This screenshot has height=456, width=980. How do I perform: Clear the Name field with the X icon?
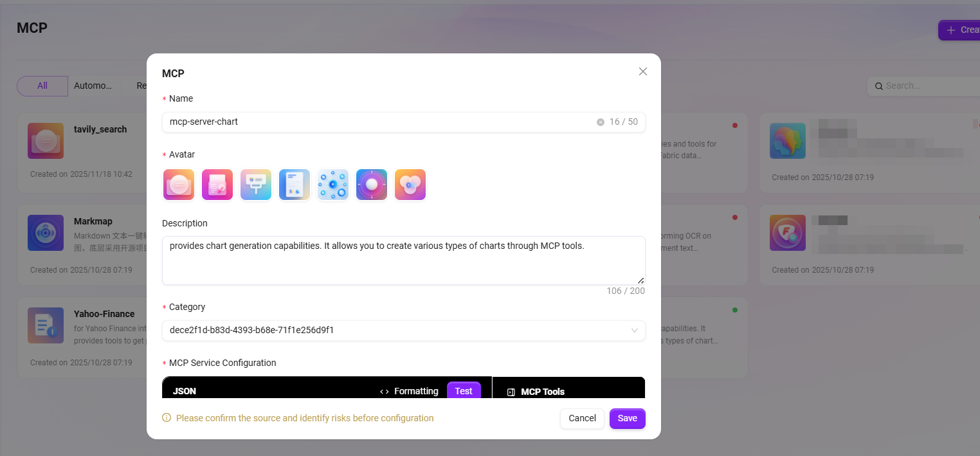tap(601, 122)
